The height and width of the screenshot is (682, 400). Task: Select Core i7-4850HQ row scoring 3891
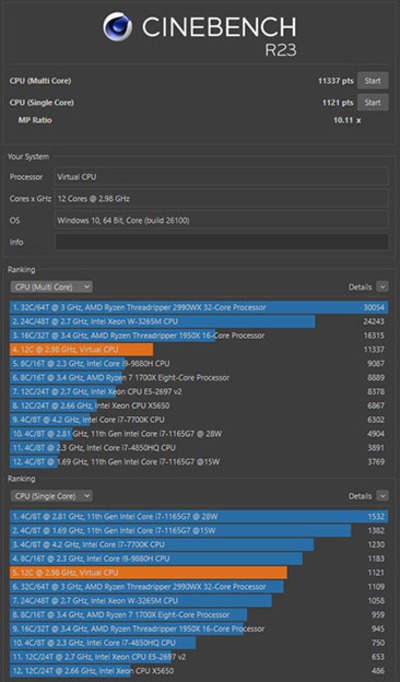199,448
